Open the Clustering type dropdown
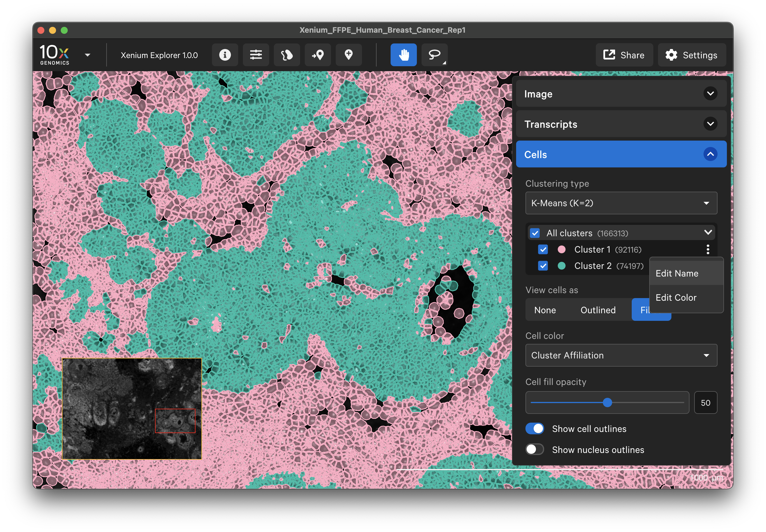 coord(621,203)
